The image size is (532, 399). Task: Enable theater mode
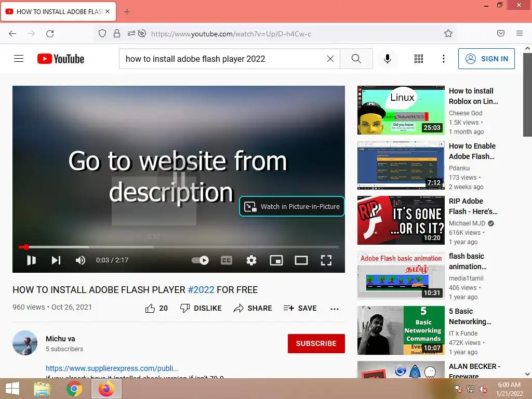(301, 260)
